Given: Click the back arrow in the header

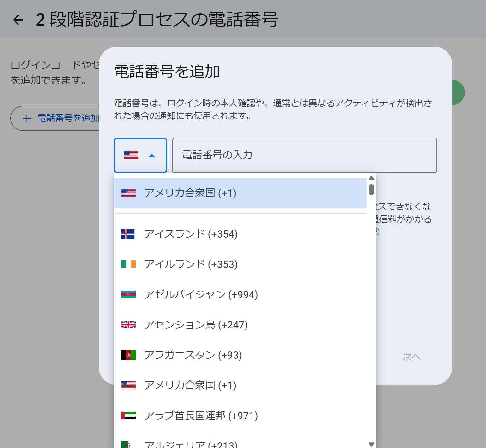Looking at the screenshot, I should 18,20.
